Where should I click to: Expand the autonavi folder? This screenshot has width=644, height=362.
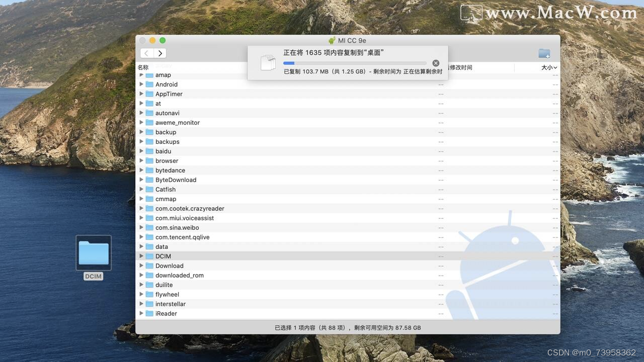point(141,113)
